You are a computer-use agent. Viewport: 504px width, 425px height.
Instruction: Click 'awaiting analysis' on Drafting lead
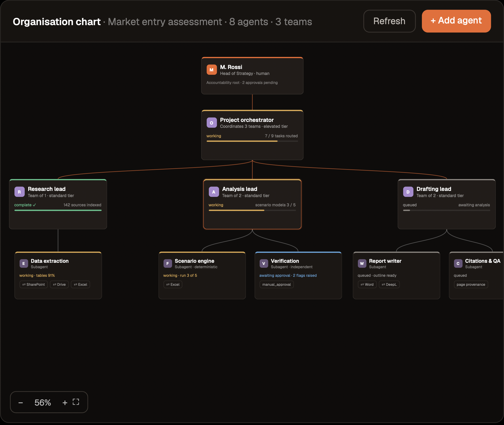pos(474,205)
